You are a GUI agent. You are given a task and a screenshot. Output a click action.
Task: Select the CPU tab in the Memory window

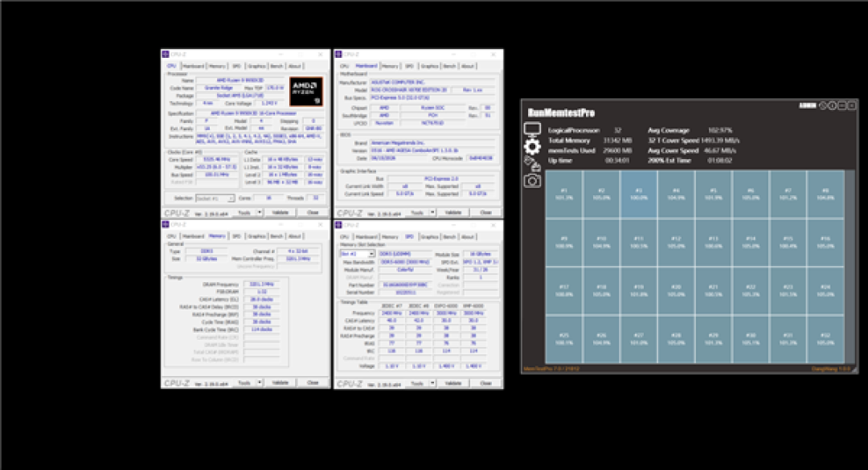(172, 236)
